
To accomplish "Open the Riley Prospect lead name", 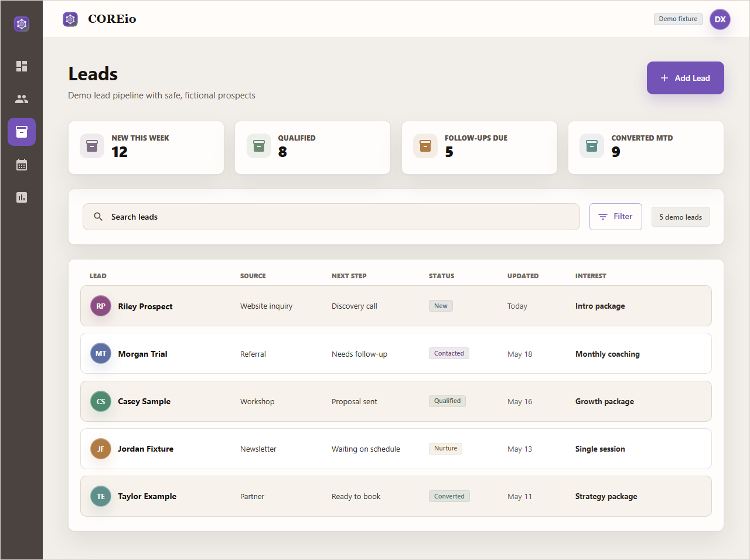I will [145, 306].
